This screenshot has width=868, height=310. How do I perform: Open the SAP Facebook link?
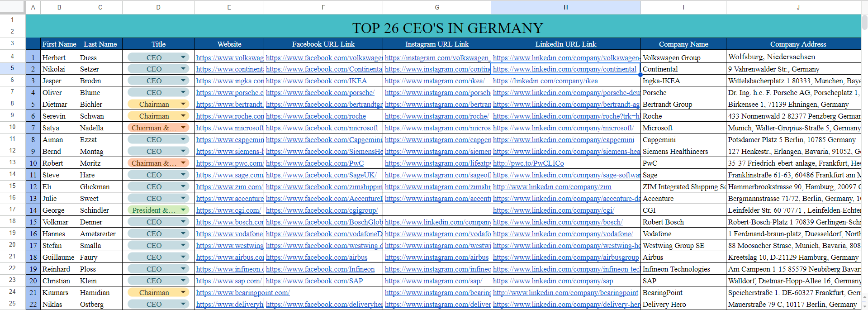(314, 281)
